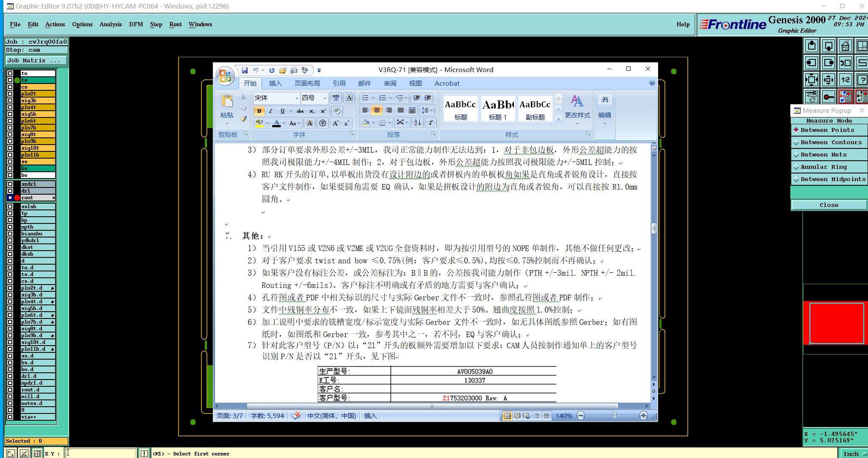Click Close in the Measure Popup
The height and width of the screenshot is (458, 868).
pyautogui.click(x=829, y=205)
